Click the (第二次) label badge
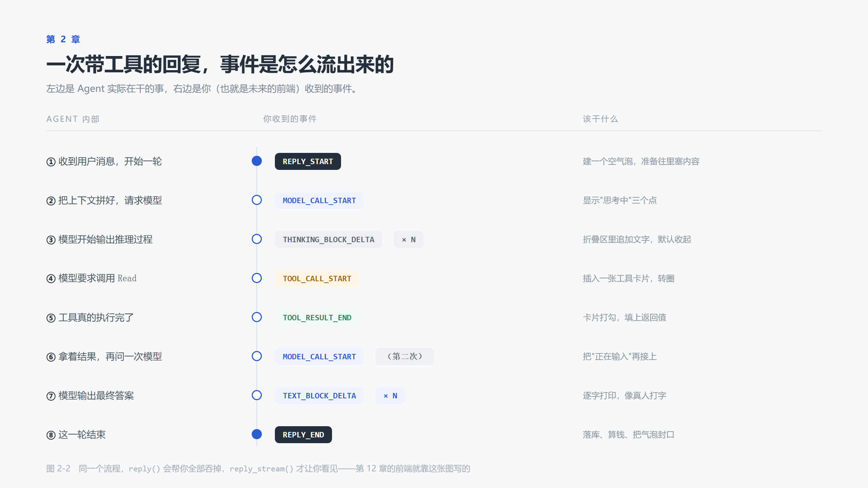 [405, 356]
